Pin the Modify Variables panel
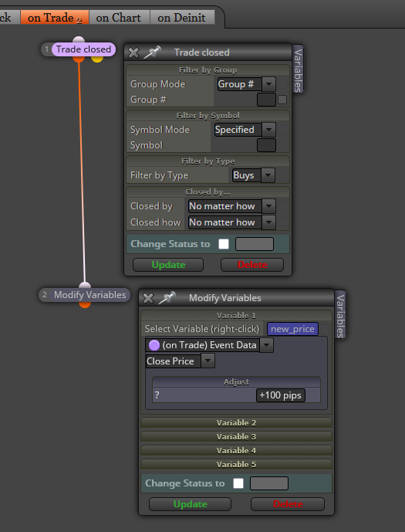The width and height of the screenshot is (405, 532). tap(167, 298)
